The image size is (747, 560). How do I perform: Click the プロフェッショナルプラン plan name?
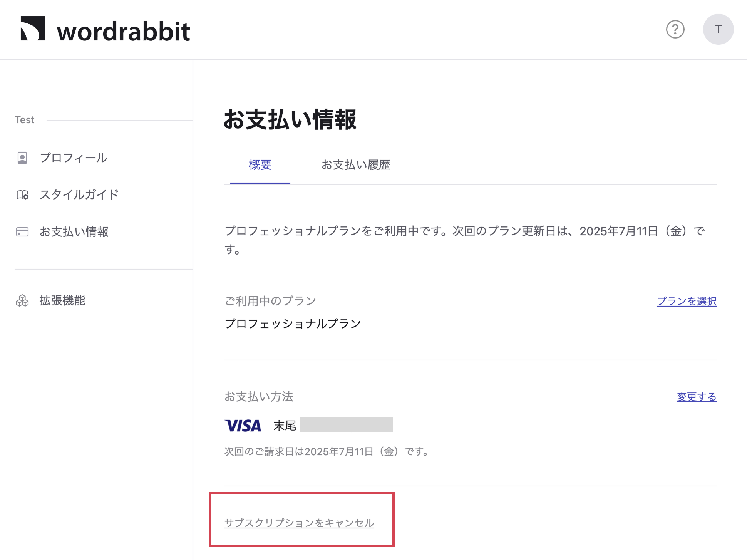tap(293, 324)
